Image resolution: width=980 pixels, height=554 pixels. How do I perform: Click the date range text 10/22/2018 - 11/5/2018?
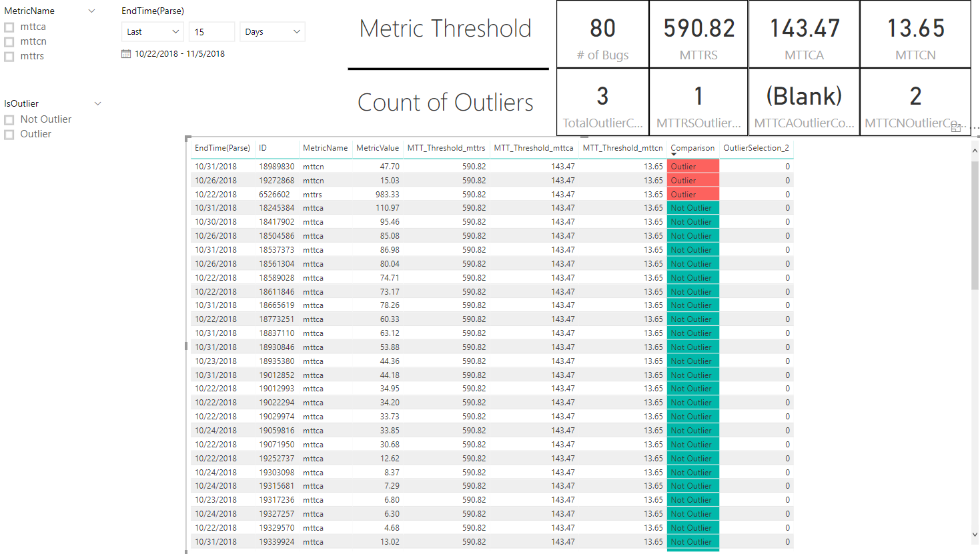click(179, 54)
